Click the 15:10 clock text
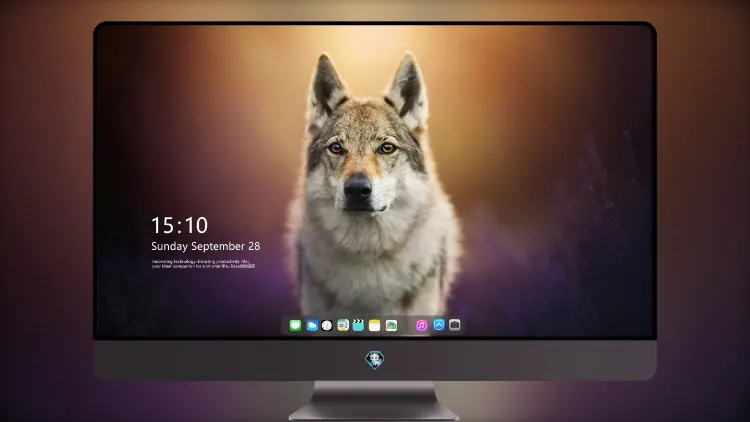 [179, 225]
